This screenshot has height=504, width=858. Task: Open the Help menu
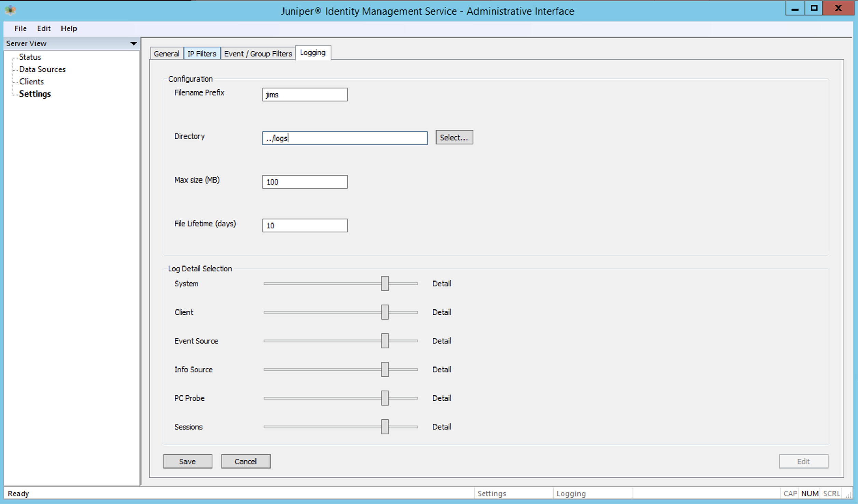[69, 28]
